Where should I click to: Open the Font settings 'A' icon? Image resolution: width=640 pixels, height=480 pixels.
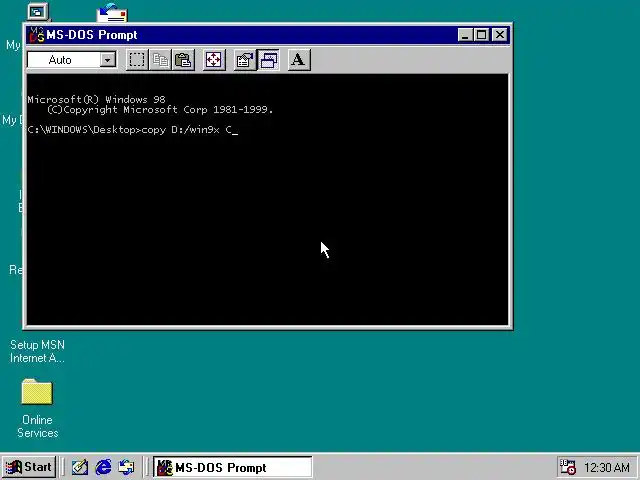299,60
